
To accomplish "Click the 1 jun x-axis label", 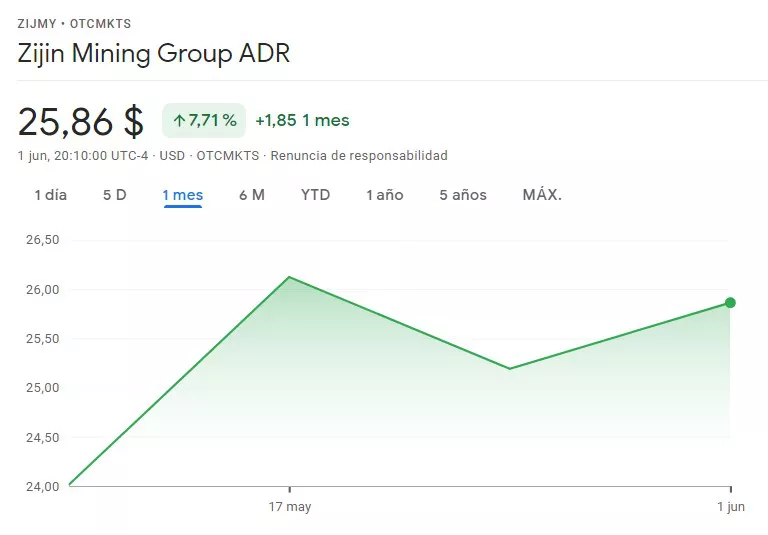I will pos(731,507).
